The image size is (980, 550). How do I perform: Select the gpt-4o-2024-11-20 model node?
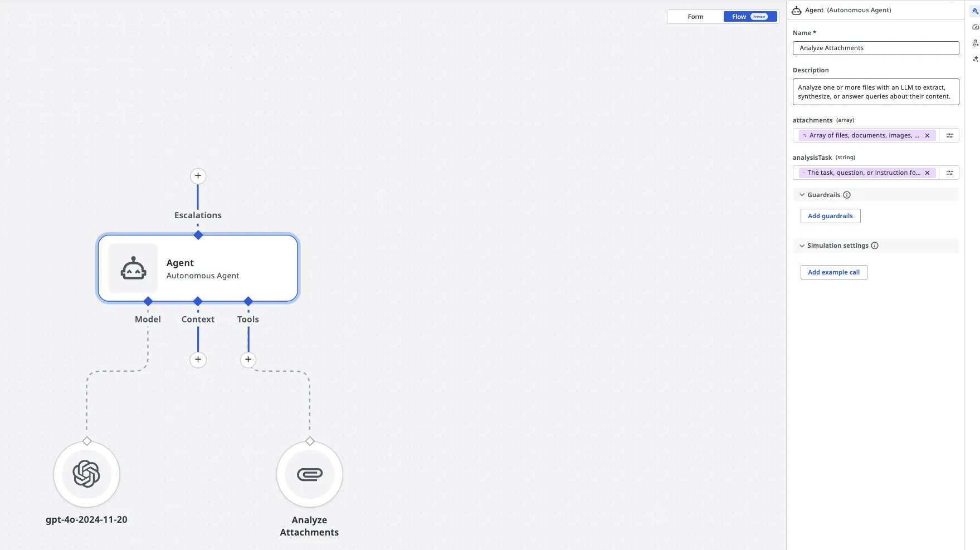point(86,474)
